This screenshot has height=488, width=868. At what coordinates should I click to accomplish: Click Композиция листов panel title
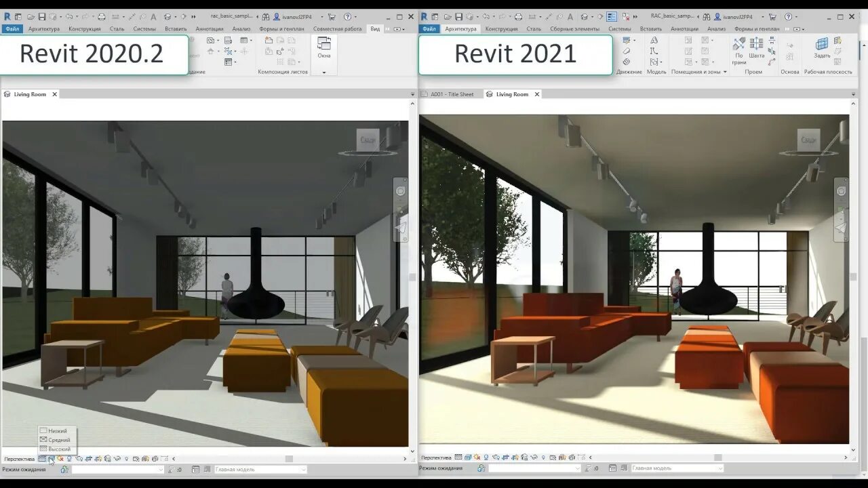283,72
